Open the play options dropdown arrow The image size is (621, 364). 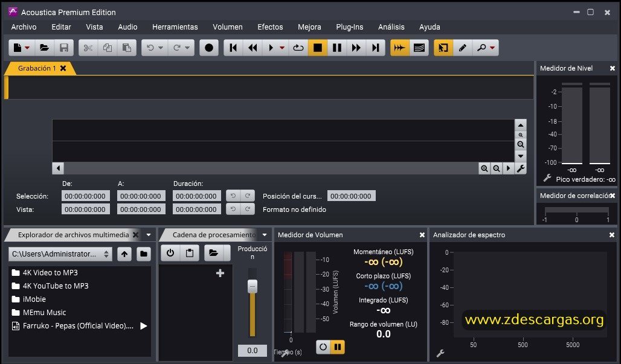click(282, 48)
